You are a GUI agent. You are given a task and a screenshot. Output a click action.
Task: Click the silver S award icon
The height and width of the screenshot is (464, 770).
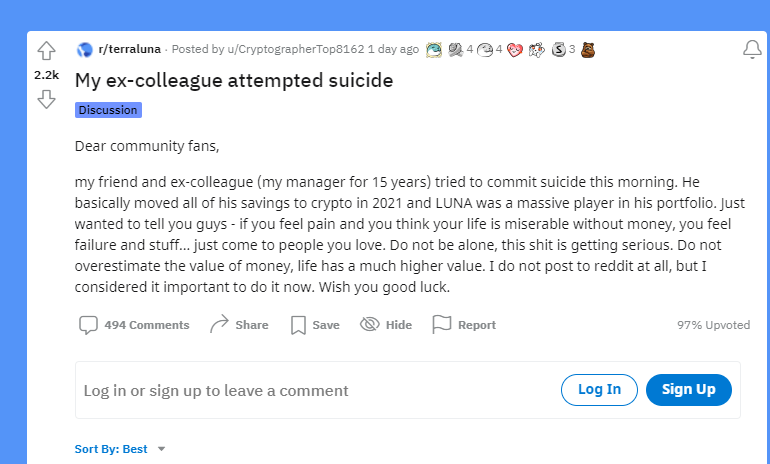tap(559, 49)
